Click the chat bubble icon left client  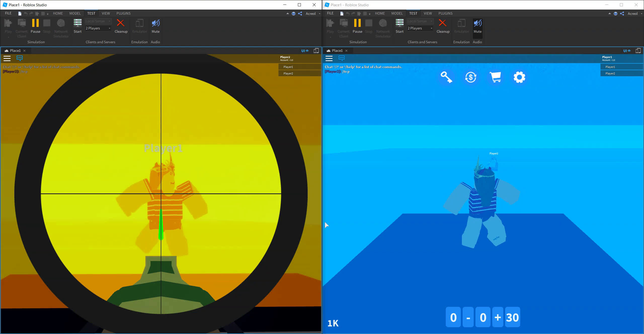[18, 58]
